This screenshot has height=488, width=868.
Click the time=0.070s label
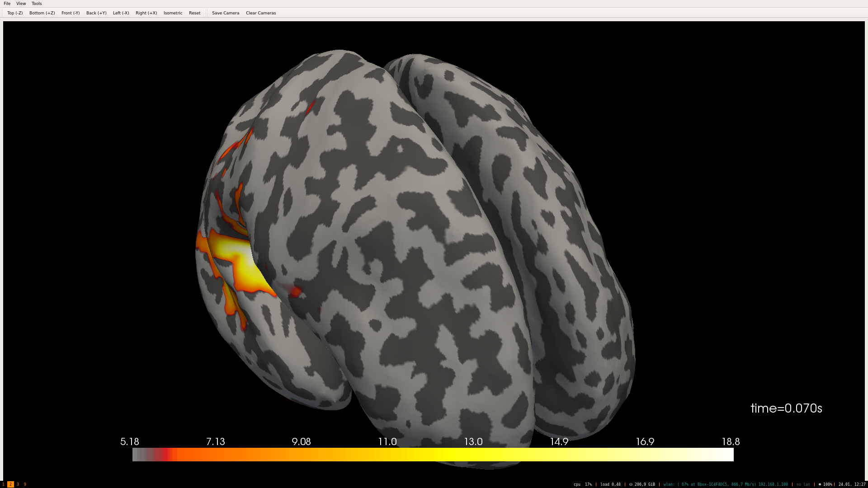(787, 408)
